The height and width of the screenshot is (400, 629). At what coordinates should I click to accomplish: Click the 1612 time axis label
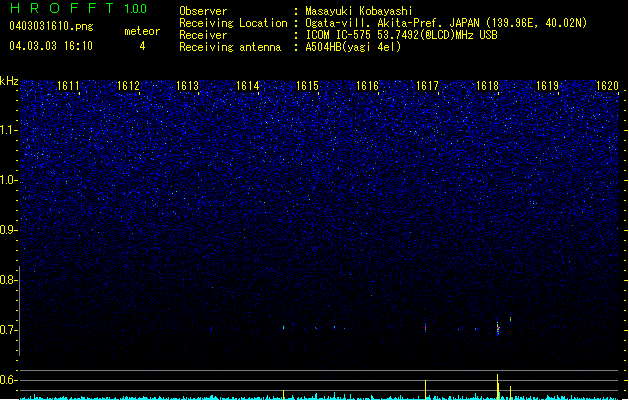click(x=128, y=86)
